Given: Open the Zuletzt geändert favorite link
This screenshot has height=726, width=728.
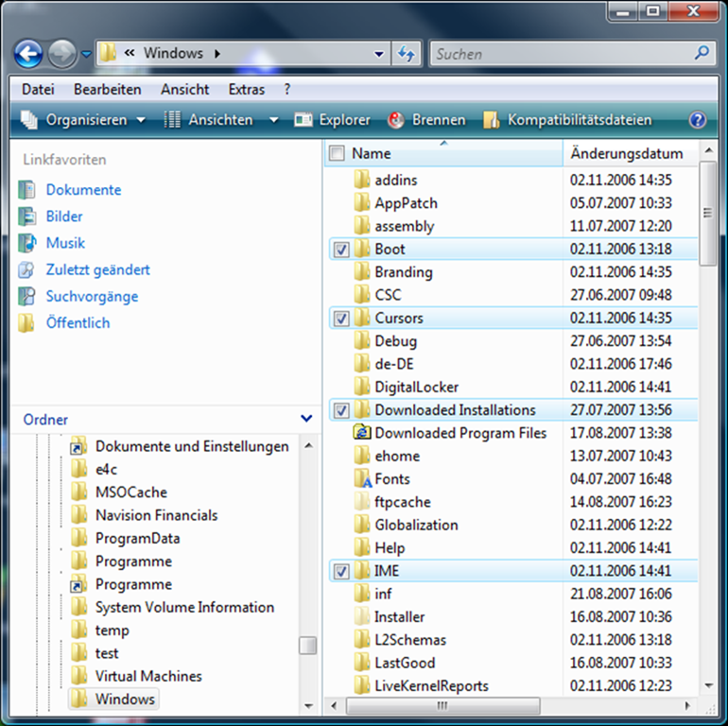Looking at the screenshot, I should coord(97,269).
